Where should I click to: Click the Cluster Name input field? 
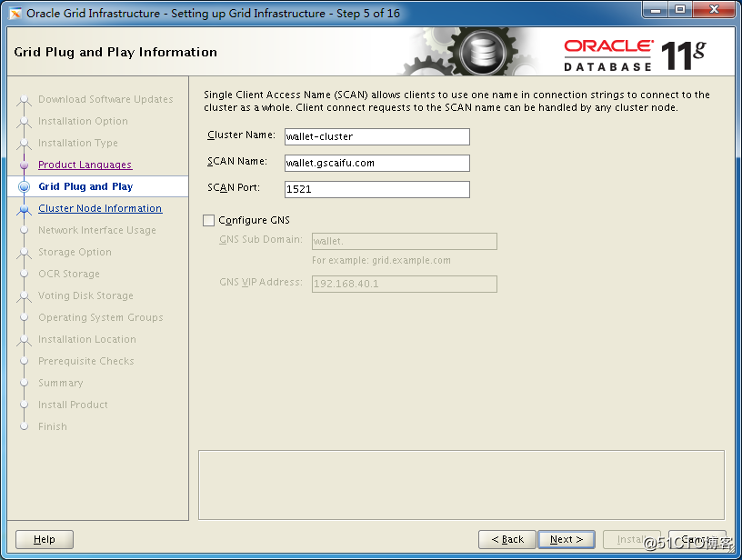[x=377, y=136]
